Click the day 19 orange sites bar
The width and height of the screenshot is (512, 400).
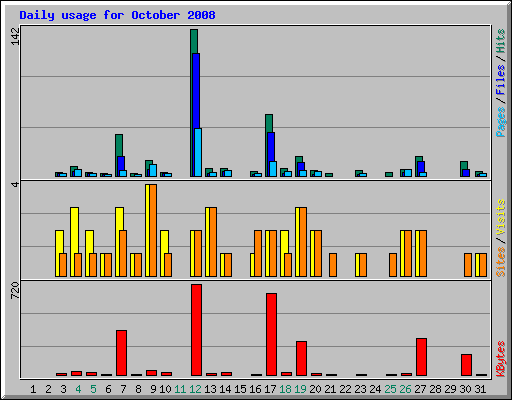click(x=303, y=242)
